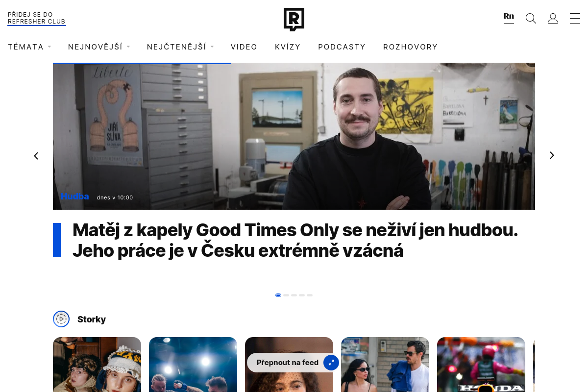This screenshot has height=392, width=588.
Task: Click the Refresher logo at top center
Action: 294,19
